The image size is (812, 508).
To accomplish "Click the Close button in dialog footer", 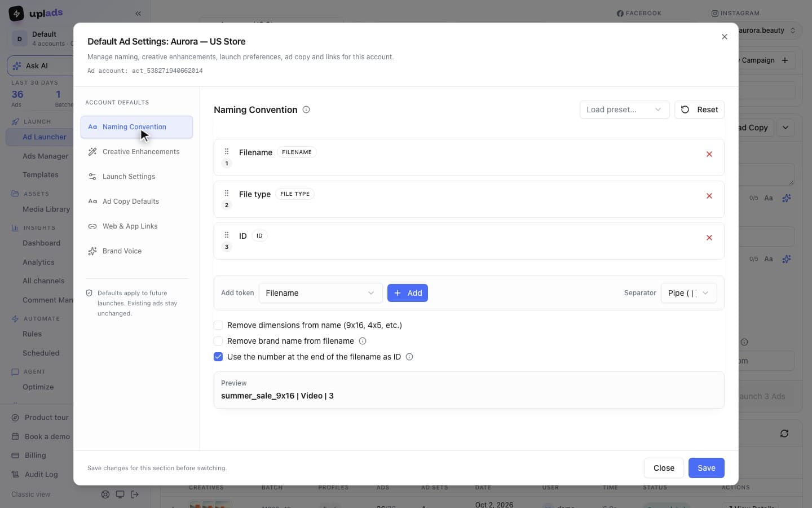I will click(664, 468).
